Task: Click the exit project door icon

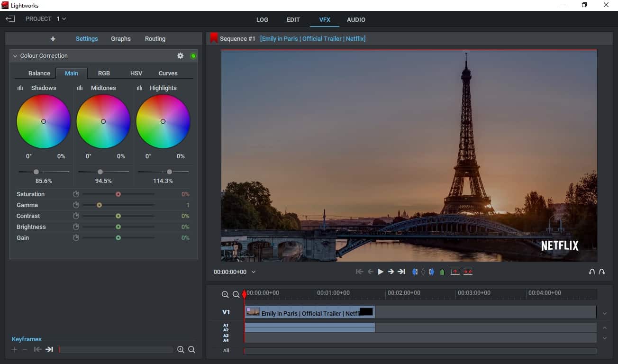Action: click(10, 19)
